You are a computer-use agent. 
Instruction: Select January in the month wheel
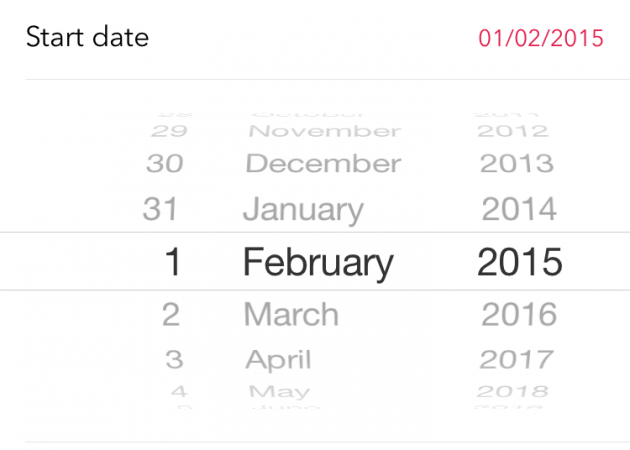coord(303,210)
